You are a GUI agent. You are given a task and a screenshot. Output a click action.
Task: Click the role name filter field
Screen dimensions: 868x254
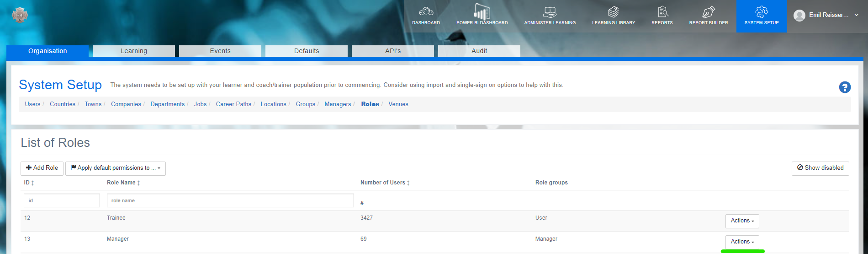[x=230, y=200]
